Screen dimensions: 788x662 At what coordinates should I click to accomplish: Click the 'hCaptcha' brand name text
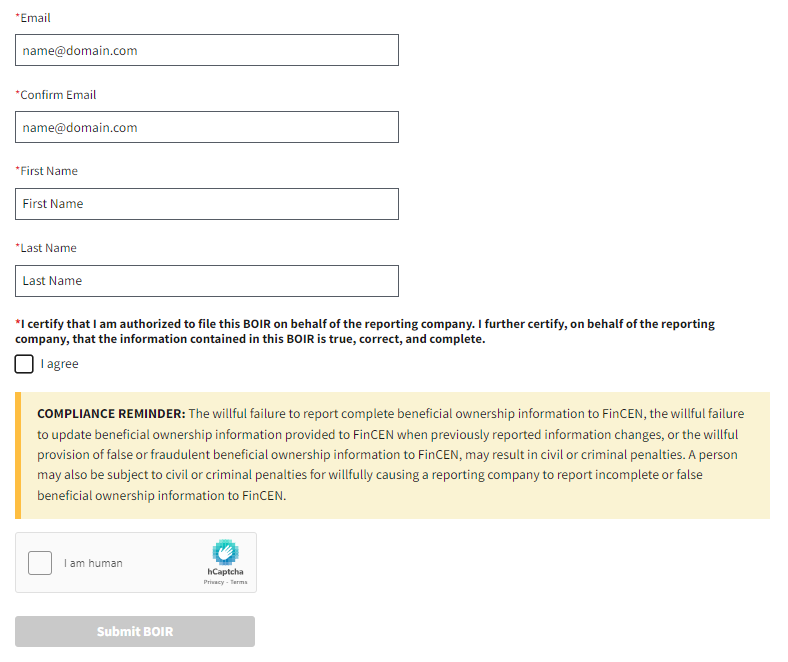225,572
